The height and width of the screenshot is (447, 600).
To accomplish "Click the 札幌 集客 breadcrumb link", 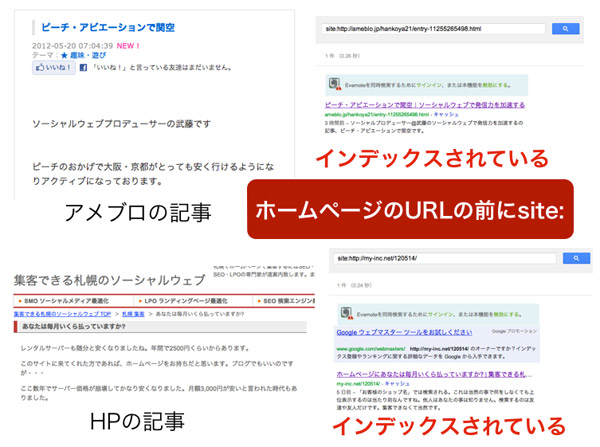I will 133,314.
